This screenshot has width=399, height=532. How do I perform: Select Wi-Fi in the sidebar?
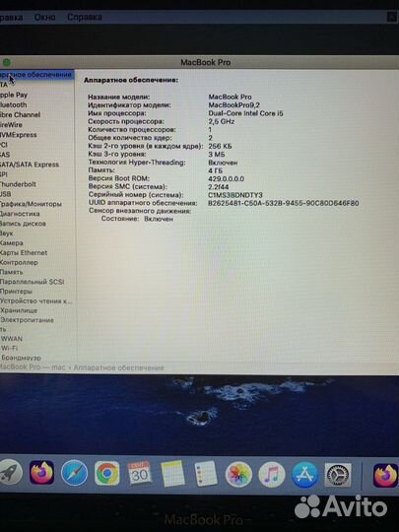tap(9, 348)
